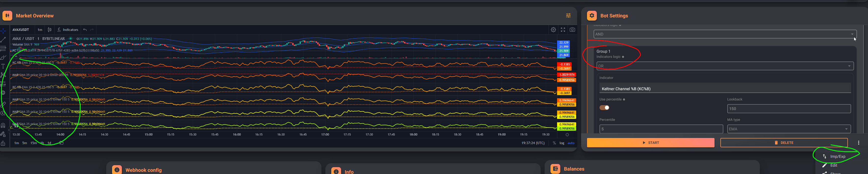Screen dimensions: 868x174
Task: Activate the zoom in tool
Action: point(3,113)
